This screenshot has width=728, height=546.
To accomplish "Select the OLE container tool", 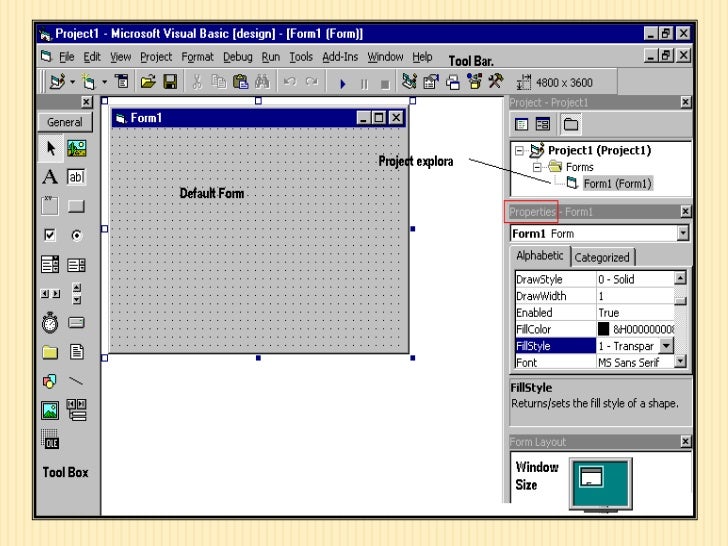I will [50, 440].
